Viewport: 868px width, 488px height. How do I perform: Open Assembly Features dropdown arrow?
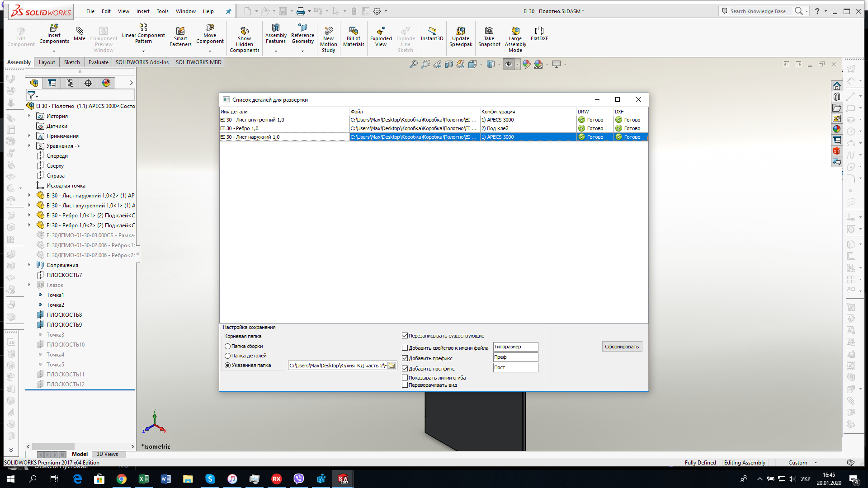tap(276, 51)
